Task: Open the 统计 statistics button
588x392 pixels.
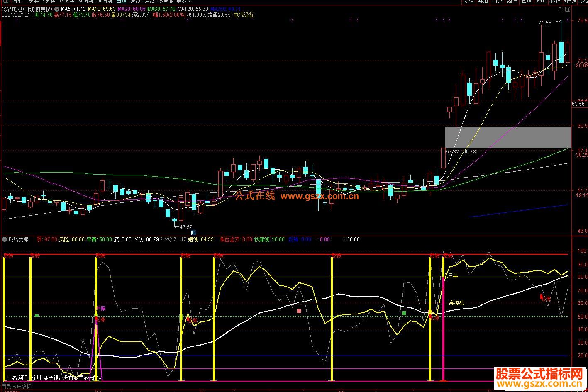Action: (512, 1)
